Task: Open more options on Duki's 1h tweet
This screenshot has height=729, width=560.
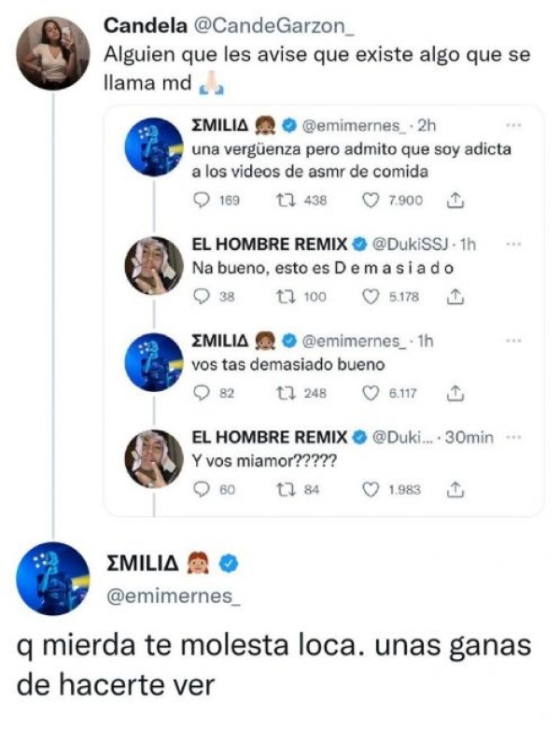Action: 511,245
